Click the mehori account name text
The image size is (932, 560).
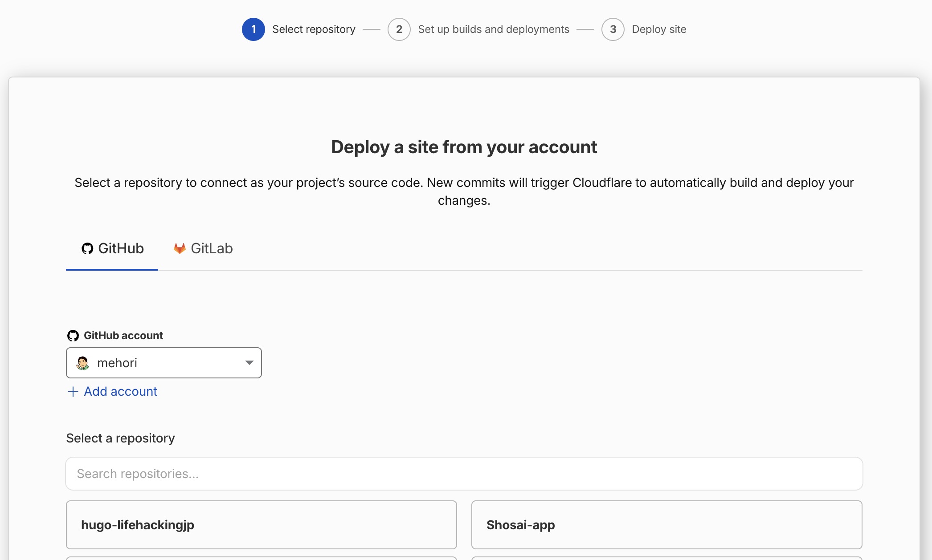pos(117,363)
